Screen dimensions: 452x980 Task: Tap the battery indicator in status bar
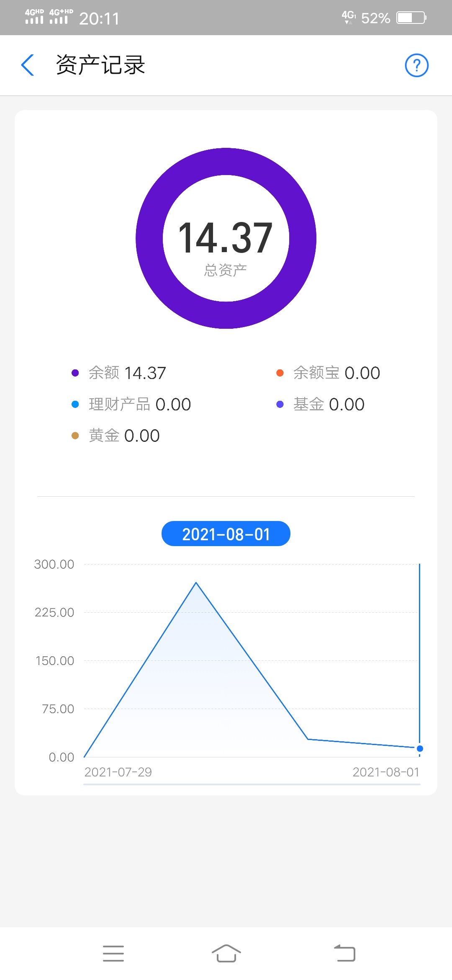[x=412, y=18]
